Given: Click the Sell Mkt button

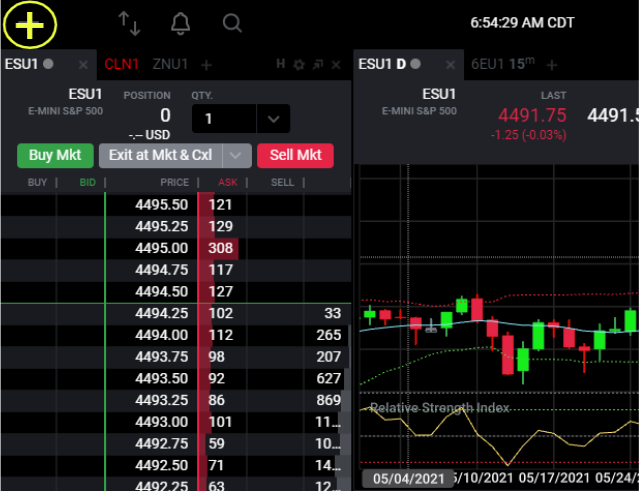Looking at the screenshot, I should click(296, 156).
